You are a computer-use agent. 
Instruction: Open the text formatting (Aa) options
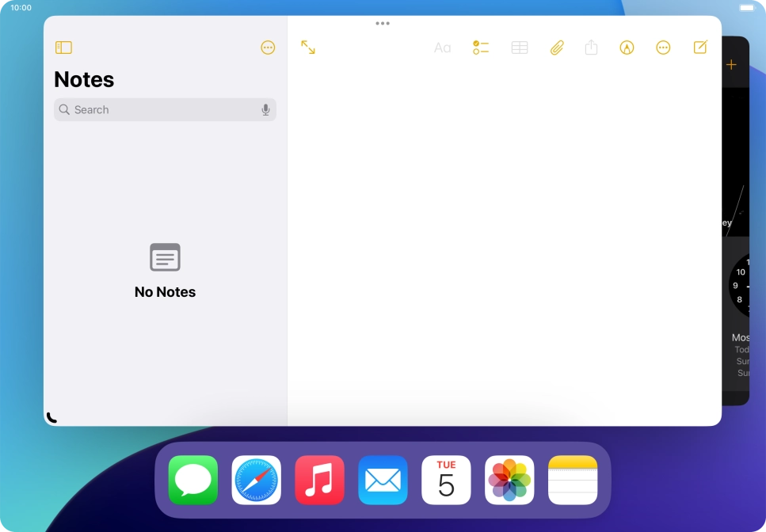coord(441,47)
